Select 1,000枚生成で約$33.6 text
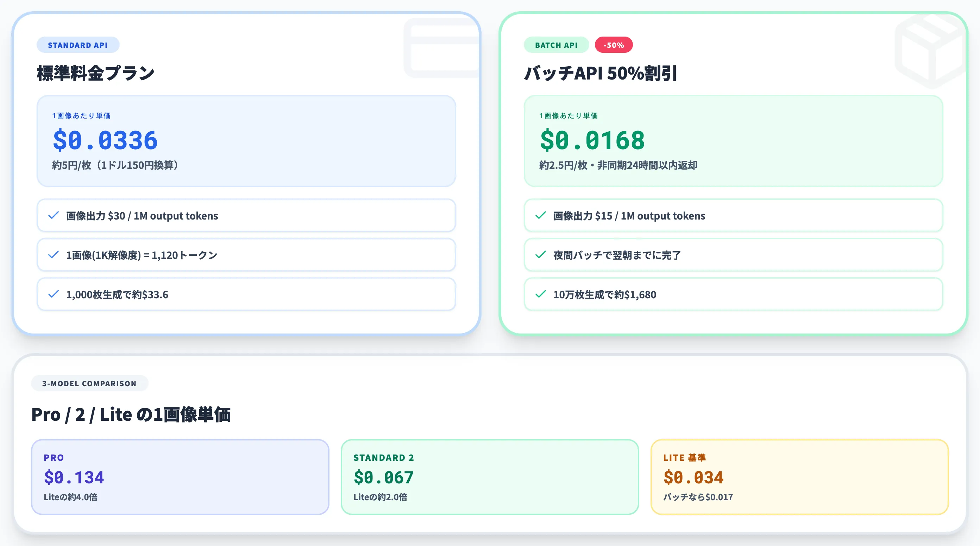Screen dimensions: 980x546 117,295
